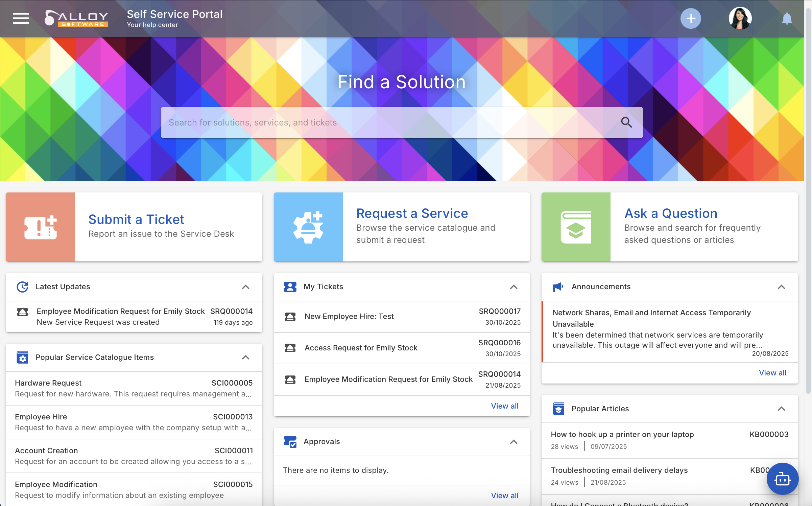812x506 pixels.
Task: Collapse the Popular Service Catalogue Items panel
Action: coord(246,358)
